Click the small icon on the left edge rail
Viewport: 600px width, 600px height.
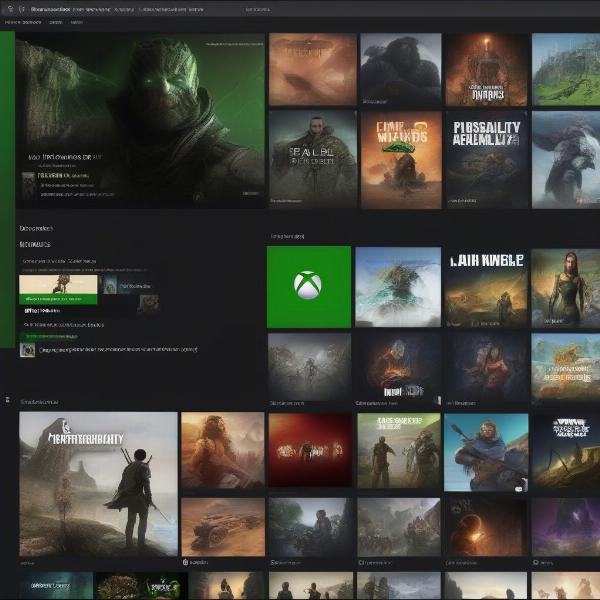coord(7,400)
